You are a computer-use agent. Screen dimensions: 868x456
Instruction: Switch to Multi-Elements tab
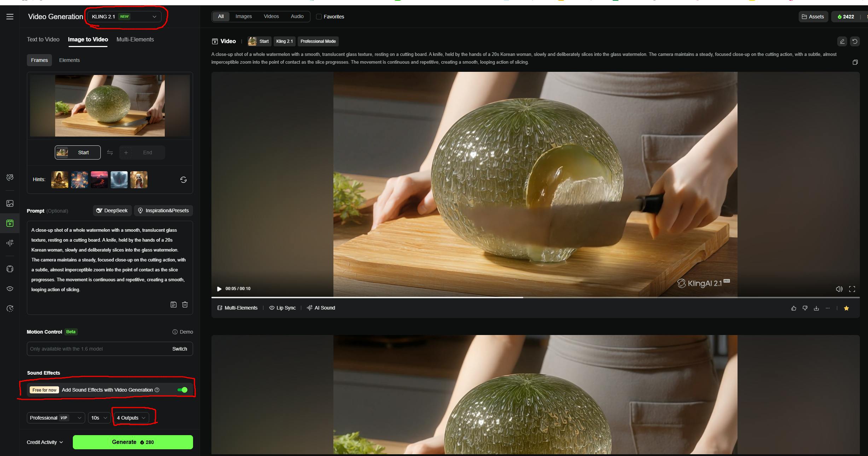[x=135, y=39]
